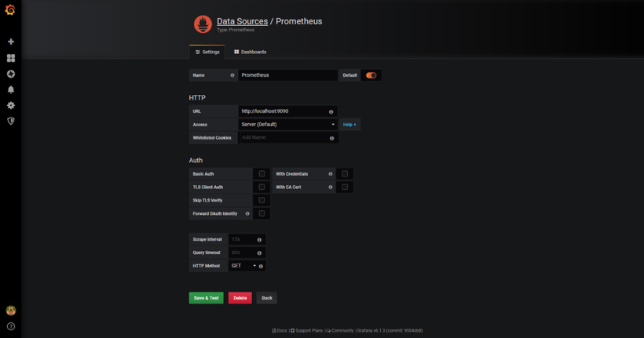Enable the Basic Auth checkbox
This screenshot has height=338, width=644.
click(x=262, y=174)
